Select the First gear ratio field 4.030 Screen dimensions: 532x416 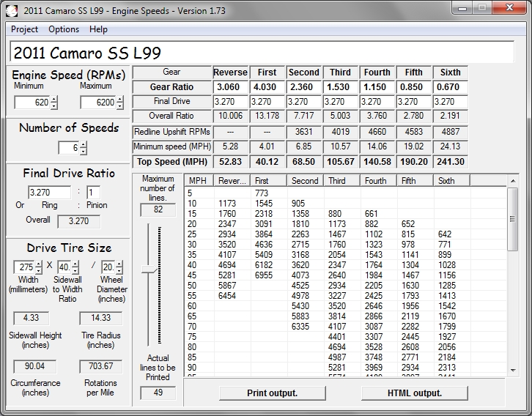267,86
